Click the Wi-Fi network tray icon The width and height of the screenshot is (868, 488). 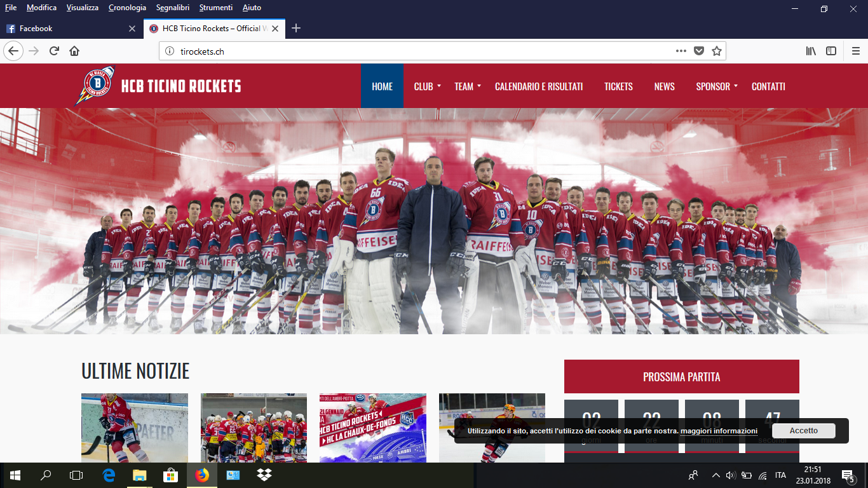[x=763, y=475]
